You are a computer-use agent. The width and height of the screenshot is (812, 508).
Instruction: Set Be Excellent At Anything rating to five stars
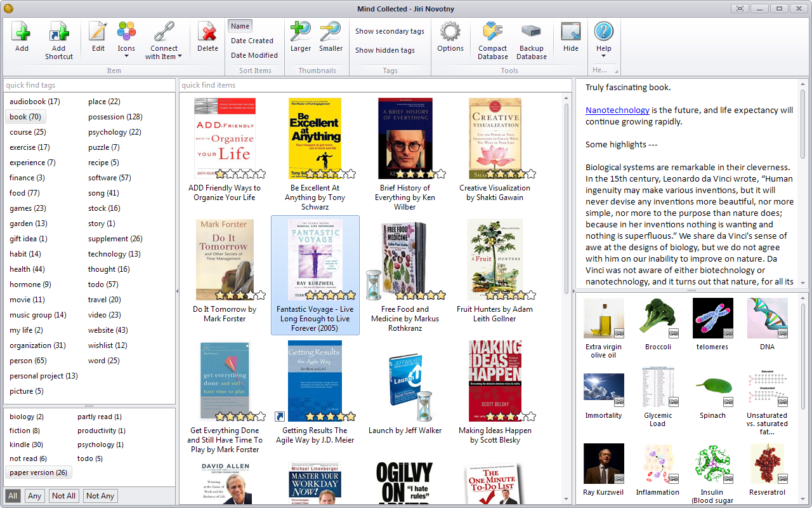tap(351, 173)
